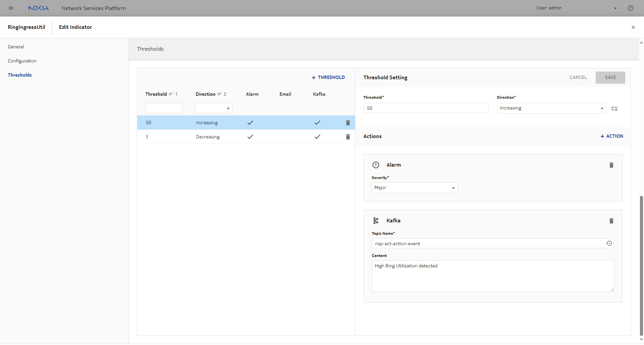The image size is (644, 345).
Task: Add a new threshold
Action: 328,77
